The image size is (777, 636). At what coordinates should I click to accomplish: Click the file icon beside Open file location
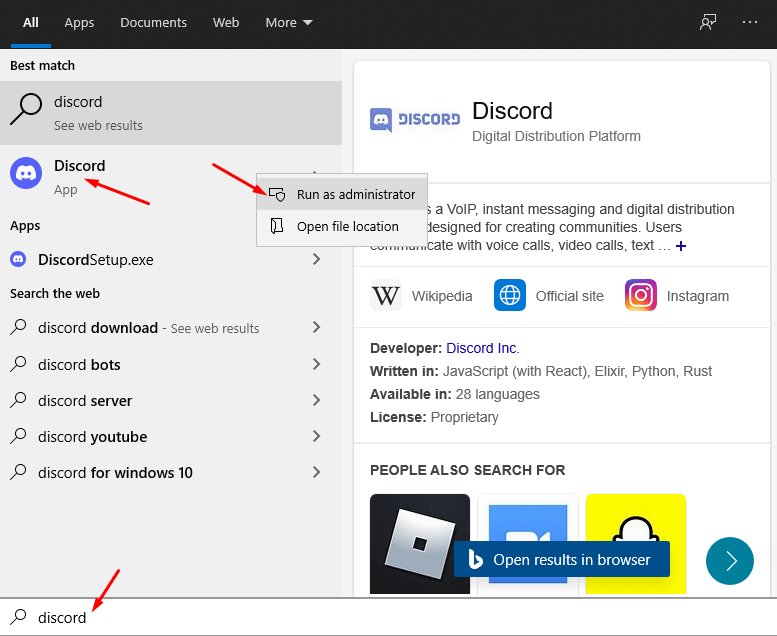tap(277, 227)
